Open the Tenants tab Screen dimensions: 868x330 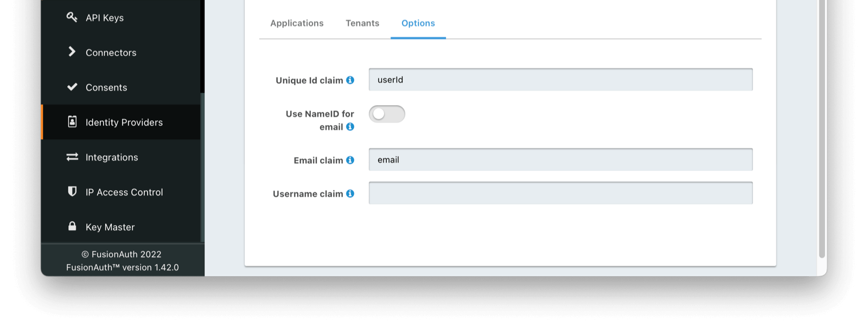[x=362, y=23]
